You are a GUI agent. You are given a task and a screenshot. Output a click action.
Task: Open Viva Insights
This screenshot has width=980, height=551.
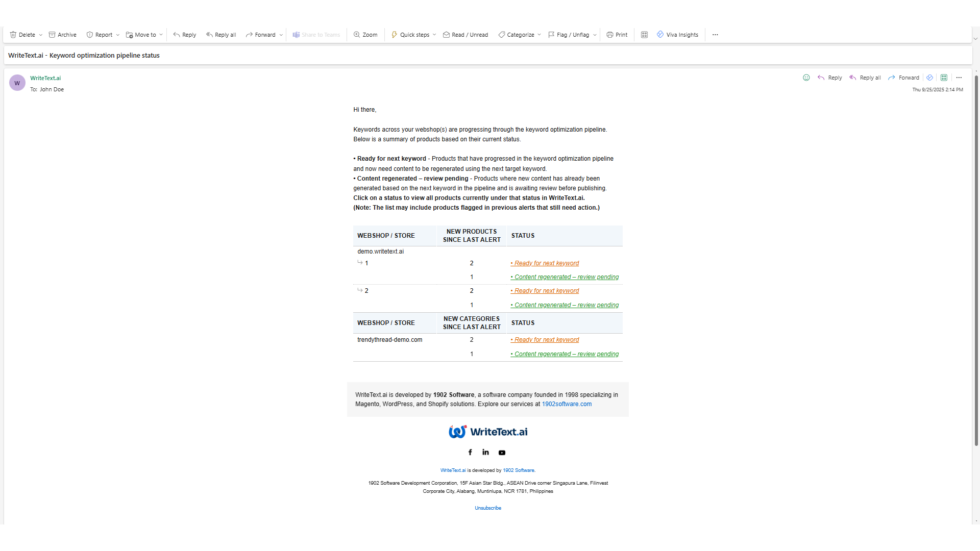pyautogui.click(x=677, y=34)
